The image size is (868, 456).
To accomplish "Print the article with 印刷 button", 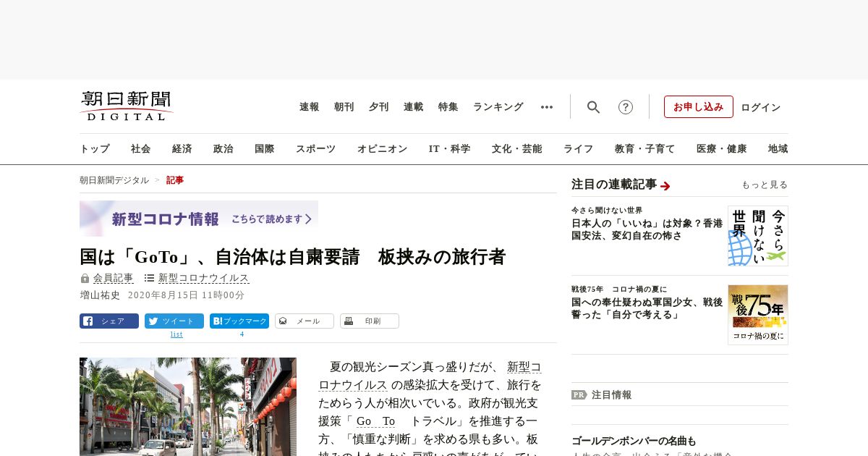I will point(370,321).
